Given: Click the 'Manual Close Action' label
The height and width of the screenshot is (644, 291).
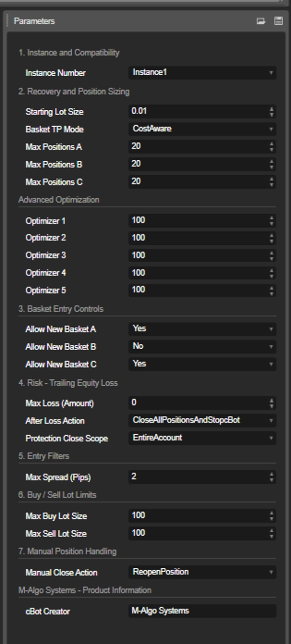Looking at the screenshot, I should point(61,572).
